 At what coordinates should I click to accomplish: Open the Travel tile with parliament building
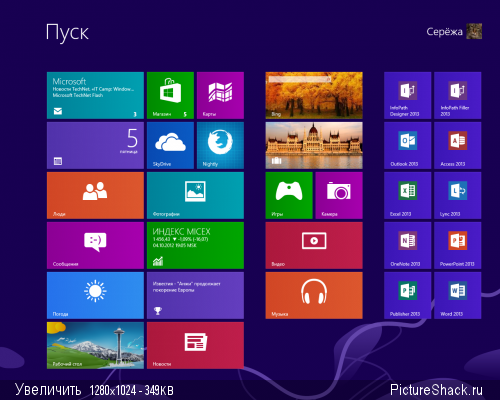point(314,145)
